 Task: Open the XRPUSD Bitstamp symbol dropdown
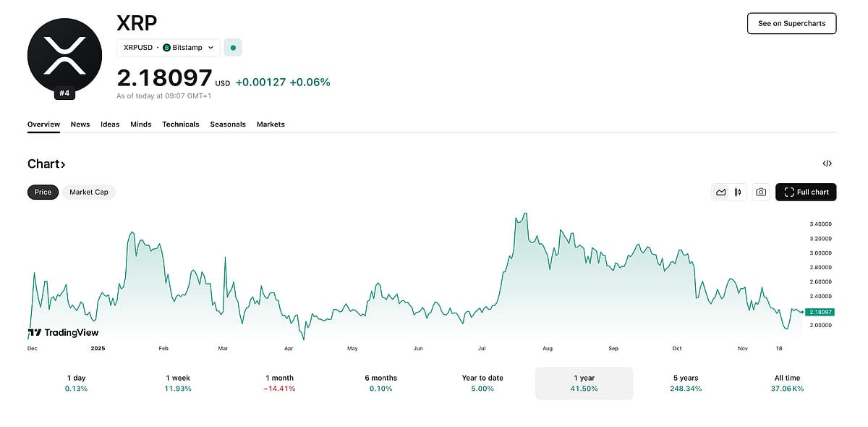(169, 48)
